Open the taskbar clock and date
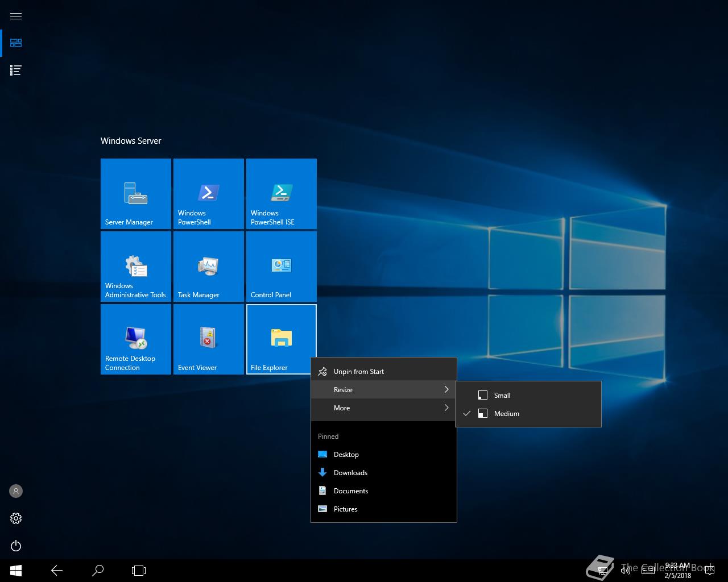 (677, 571)
